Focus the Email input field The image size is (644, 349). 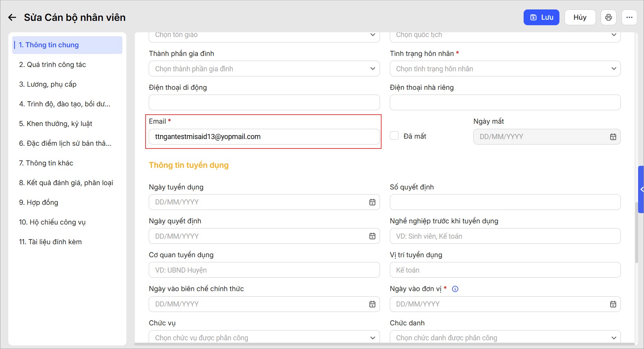point(264,137)
